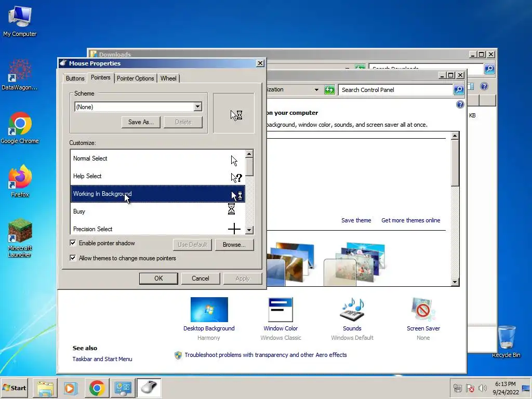
Task: Open Chrome from the taskbar
Action: coord(97,388)
